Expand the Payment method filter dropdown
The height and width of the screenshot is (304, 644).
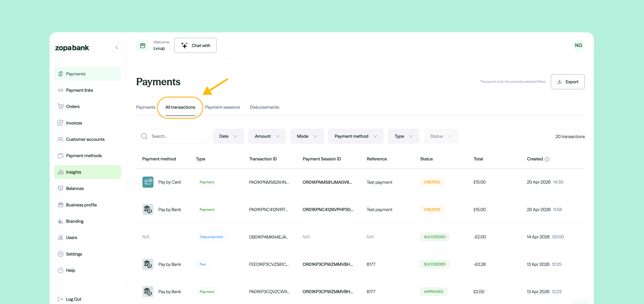click(x=356, y=136)
